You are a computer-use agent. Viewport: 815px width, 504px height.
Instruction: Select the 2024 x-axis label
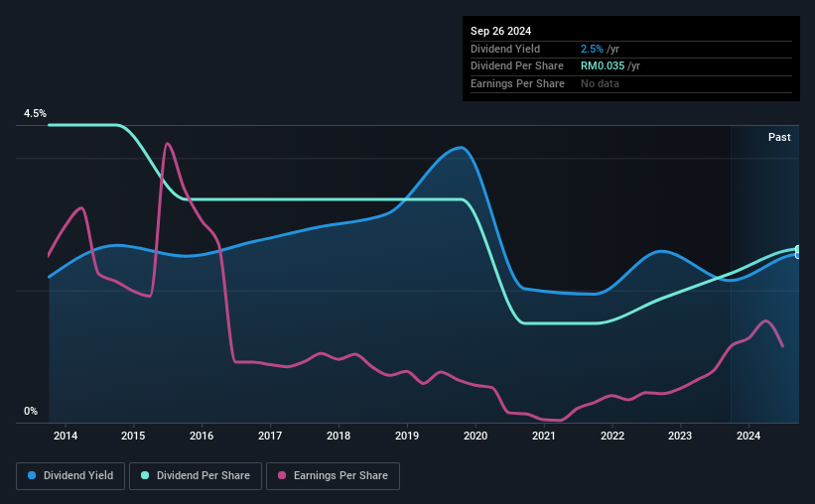(x=748, y=436)
